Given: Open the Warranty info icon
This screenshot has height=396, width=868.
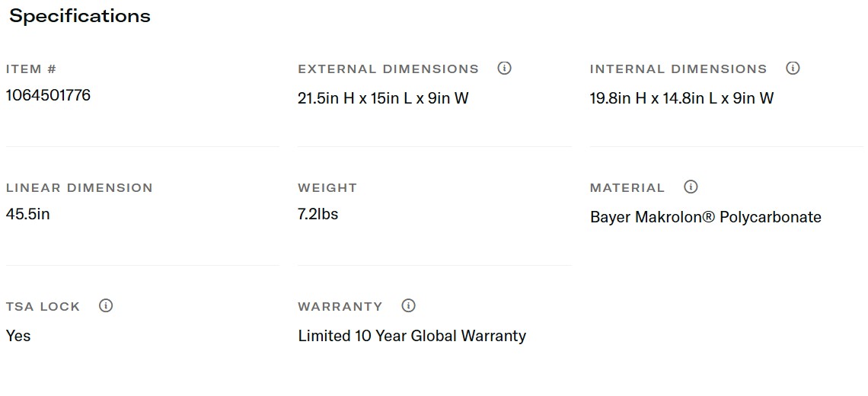Looking at the screenshot, I should [x=409, y=305].
